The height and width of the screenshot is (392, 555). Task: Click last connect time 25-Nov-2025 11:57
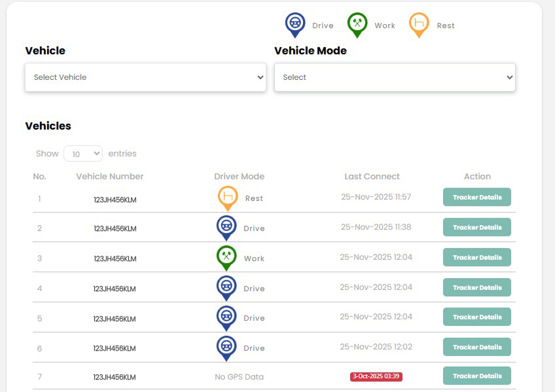pyautogui.click(x=376, y=197)
